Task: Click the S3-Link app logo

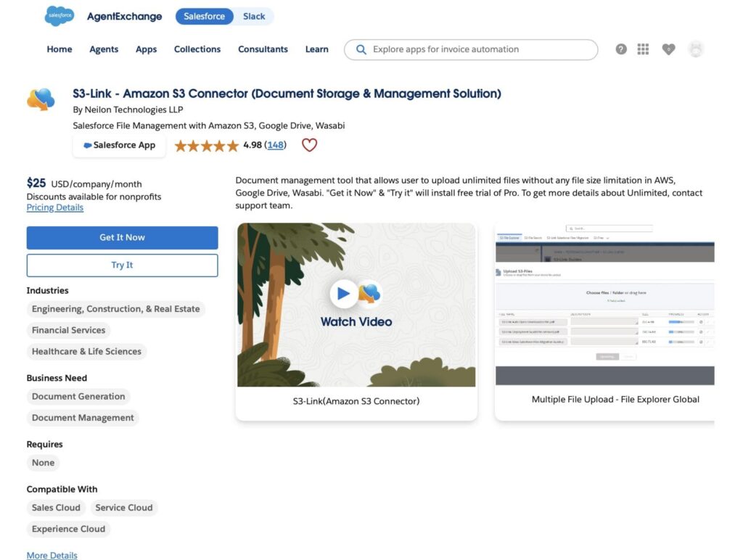Action: (41, 99)
